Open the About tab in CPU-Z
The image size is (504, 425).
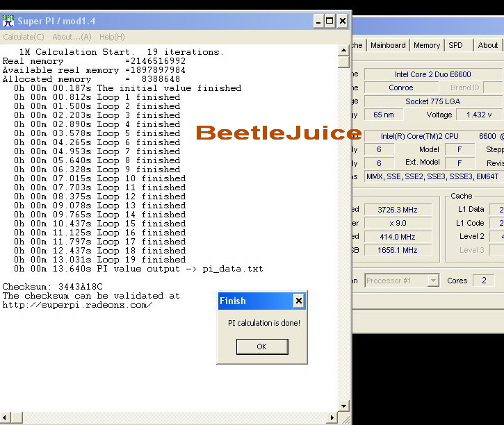487,45
